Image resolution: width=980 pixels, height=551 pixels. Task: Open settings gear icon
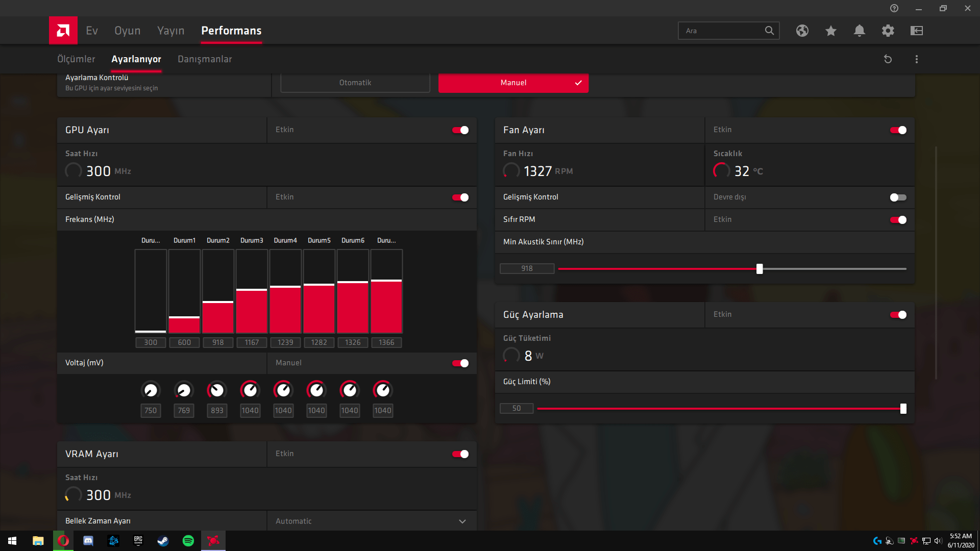(888, 31)
